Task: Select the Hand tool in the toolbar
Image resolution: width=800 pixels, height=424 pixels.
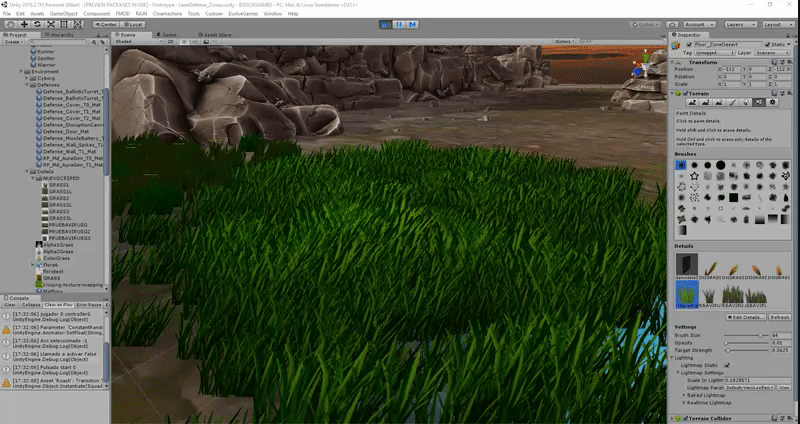Action: point(10,24)
